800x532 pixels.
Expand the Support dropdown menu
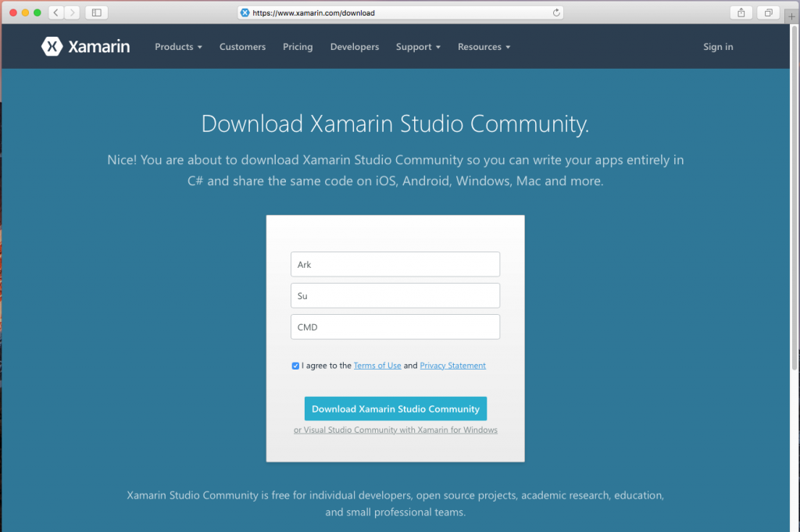click(x=419, y=47)
